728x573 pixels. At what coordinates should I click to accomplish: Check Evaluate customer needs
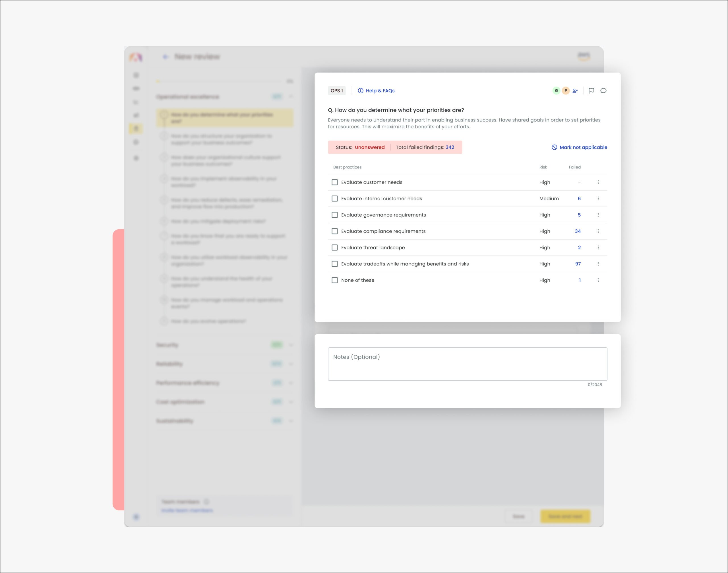click(334, 182)
